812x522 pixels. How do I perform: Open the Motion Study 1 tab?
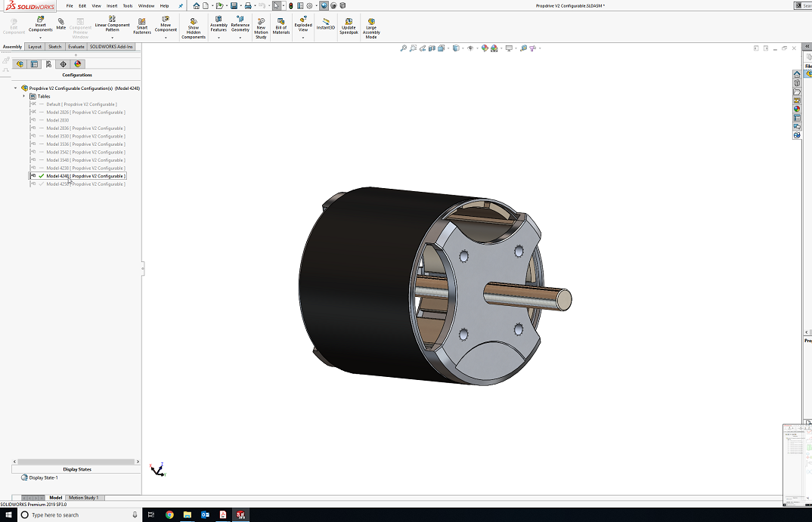[x=83, y=498]
